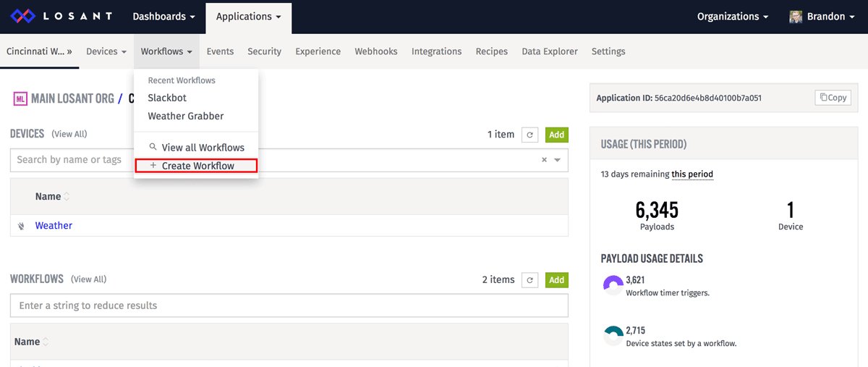This screenshot has width=868, height=367.
Task: Click the 'PAYLOAD USAGE DETAILS' heading
Action: [652, 258]
